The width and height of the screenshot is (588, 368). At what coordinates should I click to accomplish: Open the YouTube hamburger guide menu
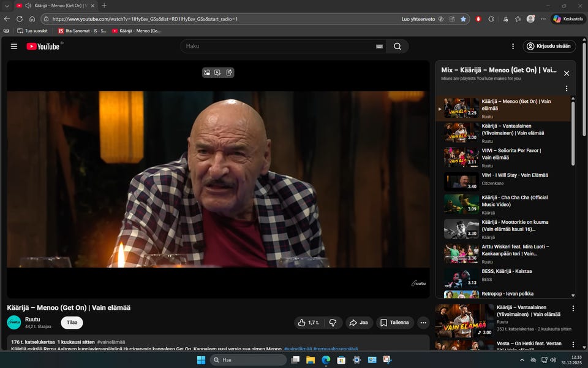click(14, 47)
